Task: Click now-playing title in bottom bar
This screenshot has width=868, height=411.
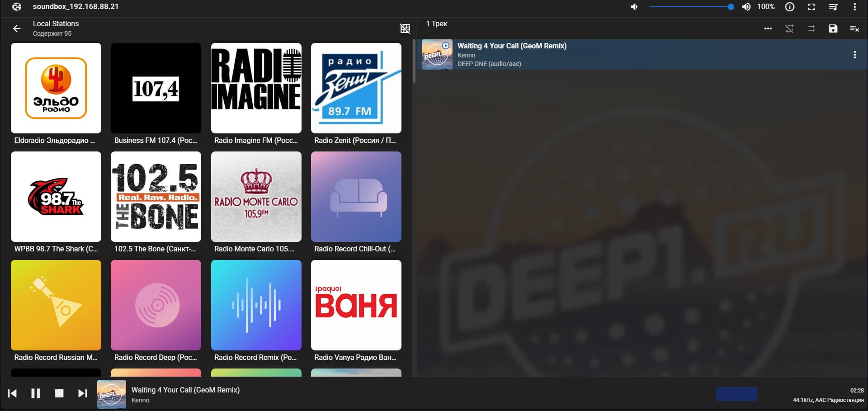Action: pos(185,390)
